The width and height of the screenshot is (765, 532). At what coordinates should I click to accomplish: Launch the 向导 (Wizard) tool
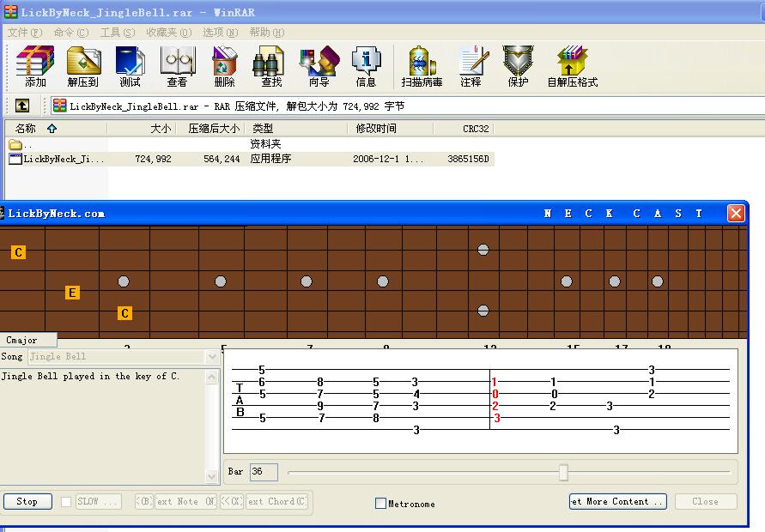pyautogui.click(x=319, y=66)
